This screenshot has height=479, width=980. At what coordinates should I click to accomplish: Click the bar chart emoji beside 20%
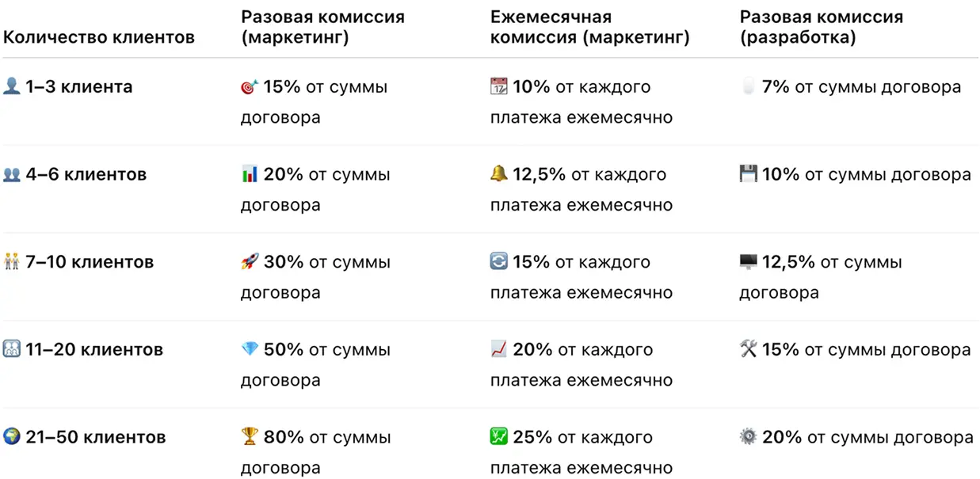pyautogui.click(x=250, y=174)
